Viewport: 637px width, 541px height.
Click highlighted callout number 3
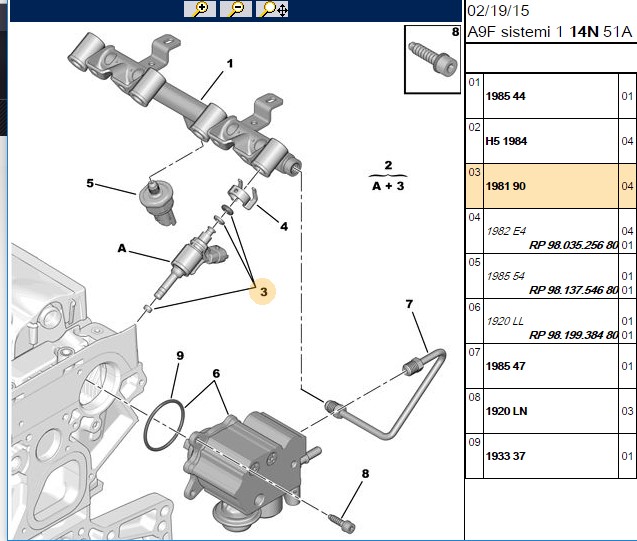[x=264, y=292]
